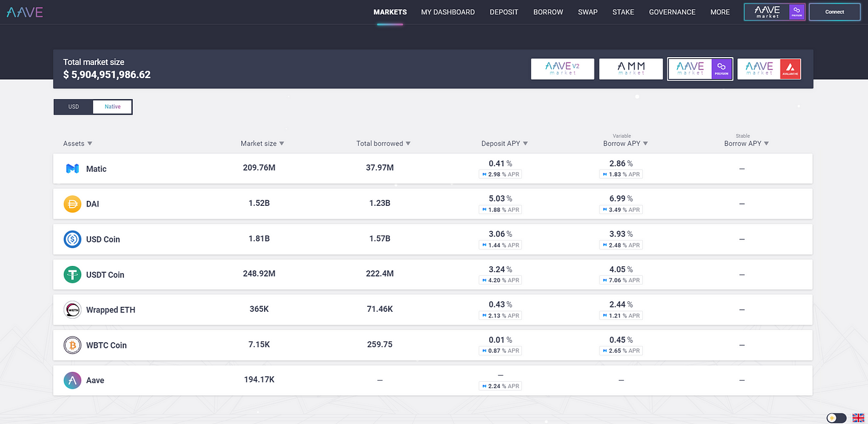Image resolution: width=868 pixels, height=424 pixels.
Task: Select the Aave V2 market
Action: click(x=562, y=69)
